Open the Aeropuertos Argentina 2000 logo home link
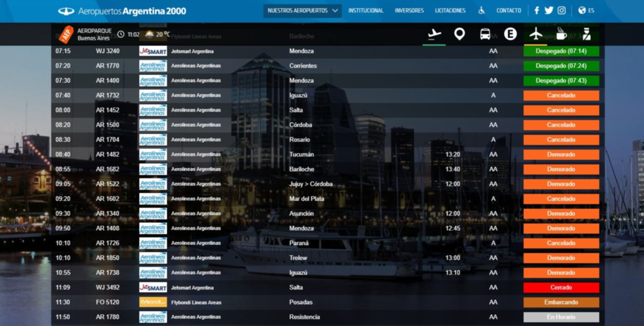The width and height of the screenshot is (644, 326). 122,11
